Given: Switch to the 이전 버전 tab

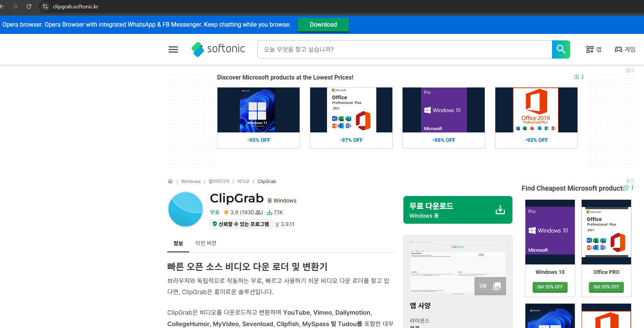Looking at the screenshot, I should click(206, 243).
